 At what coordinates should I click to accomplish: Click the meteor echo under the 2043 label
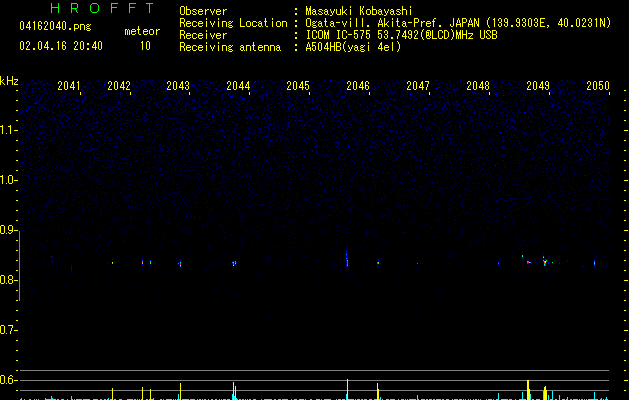[180, 264]
